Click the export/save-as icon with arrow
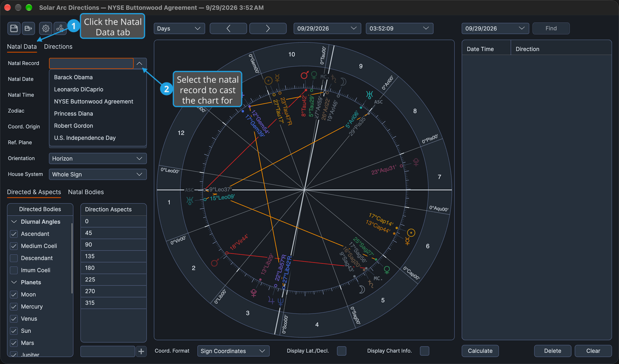This screenshot has height=364, width=619. coord(28,28)
